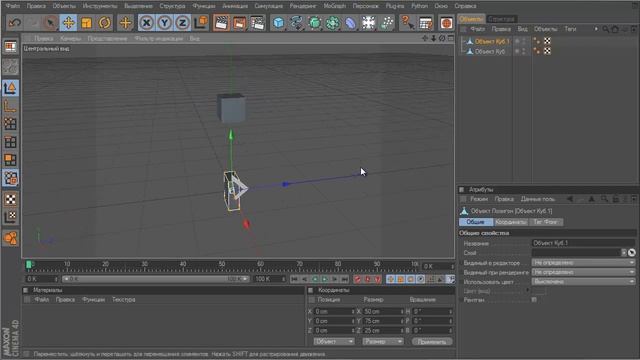Open the lights and scene dots icon
The image size is (640, 360).
click(386, 22)
